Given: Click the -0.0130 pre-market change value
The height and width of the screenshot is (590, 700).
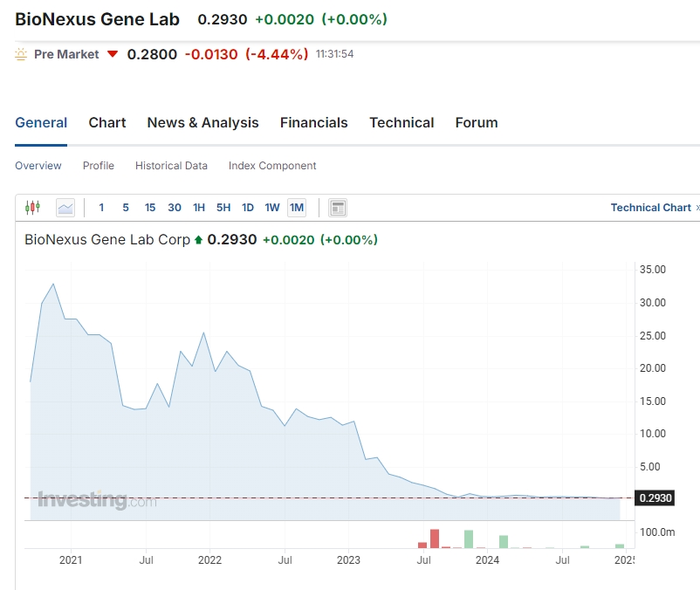Looking at the screenshot, I should [211, 54].
